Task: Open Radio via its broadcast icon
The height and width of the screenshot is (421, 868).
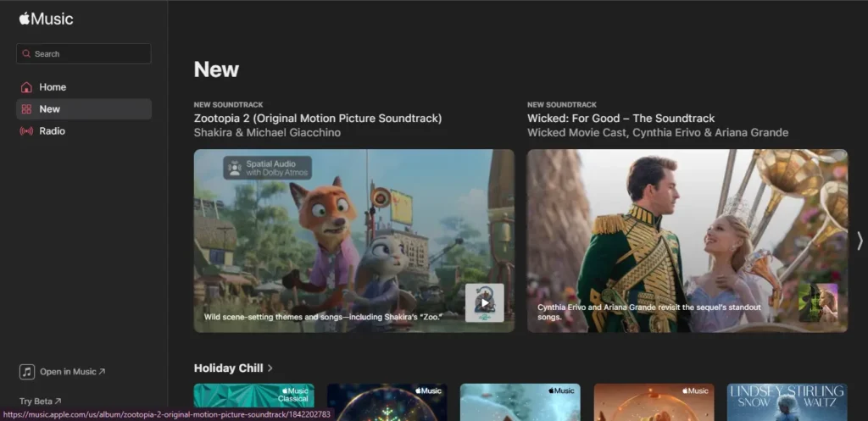Action: tap(26, 131)
